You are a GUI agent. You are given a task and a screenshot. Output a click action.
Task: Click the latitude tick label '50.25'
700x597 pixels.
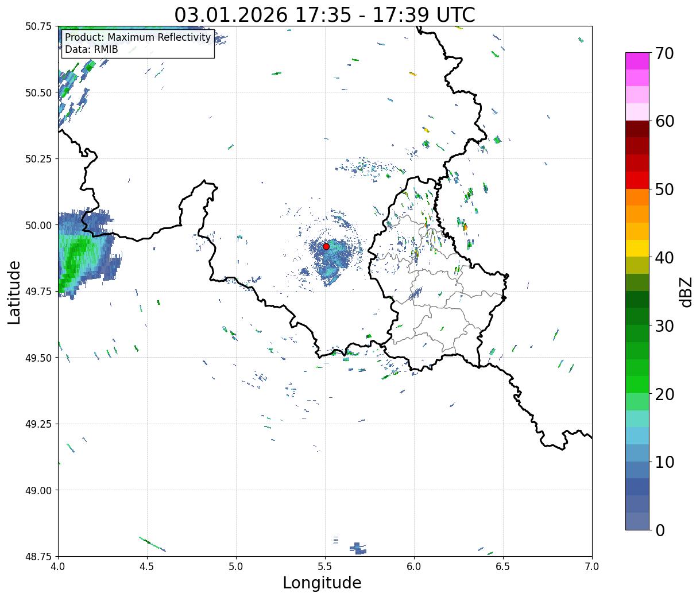coord(38,159)
